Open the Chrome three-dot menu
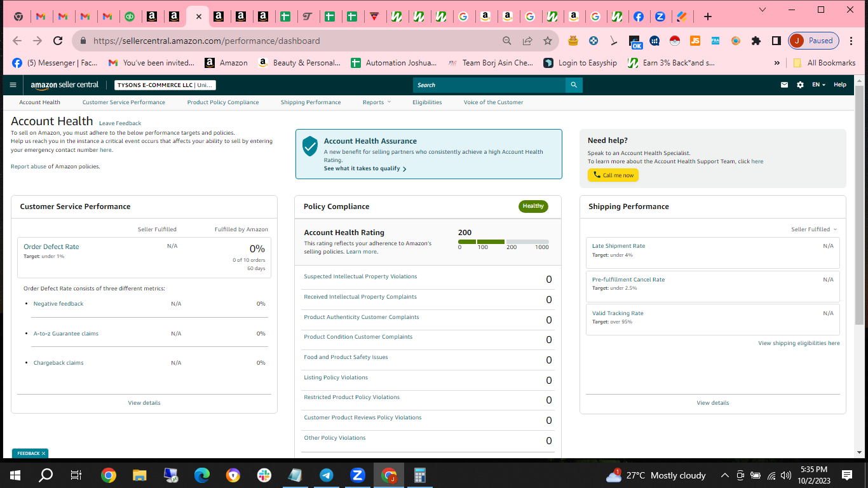 point(851,41)
